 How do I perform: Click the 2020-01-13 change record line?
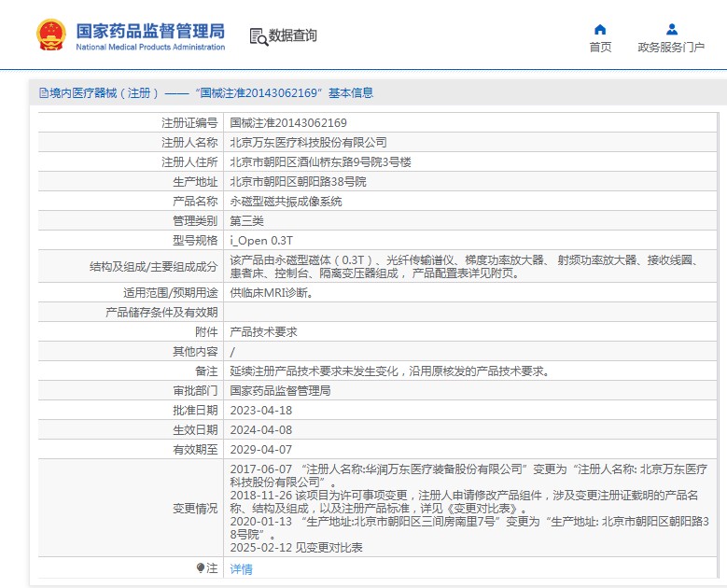(x=469, y=527)
